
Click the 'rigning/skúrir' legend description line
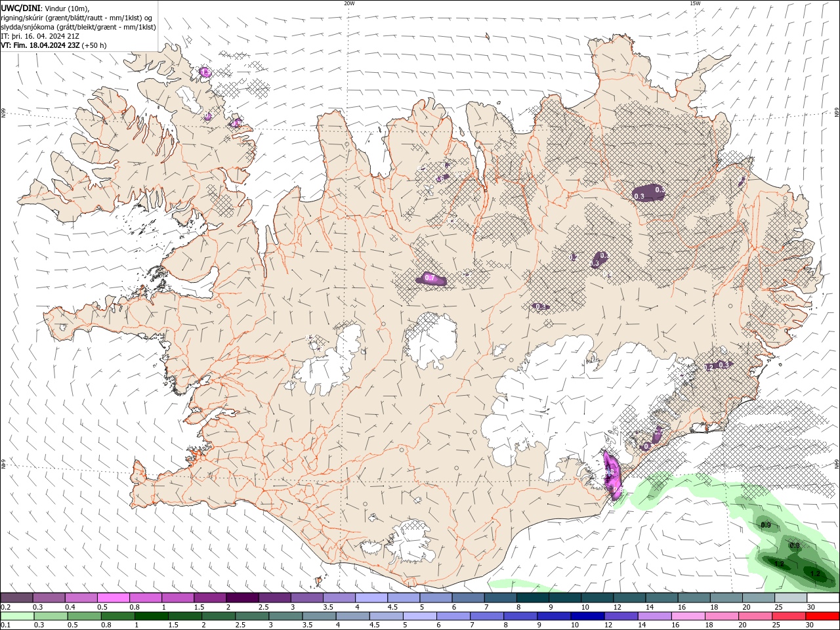pyautogui.click(x=77, y=17)
